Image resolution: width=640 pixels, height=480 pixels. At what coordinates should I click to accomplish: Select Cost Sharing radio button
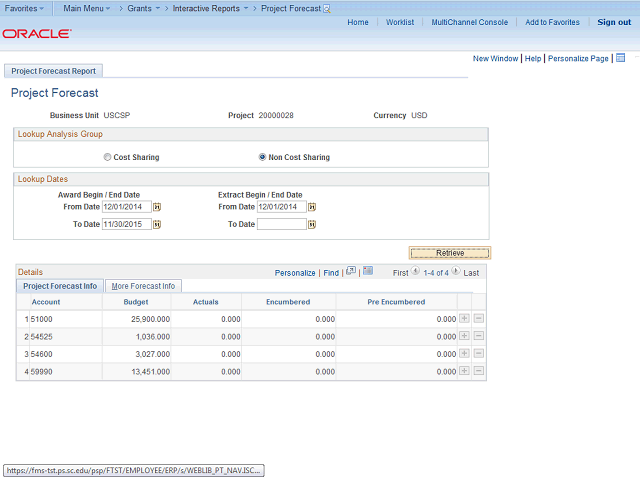pos(108,157)
